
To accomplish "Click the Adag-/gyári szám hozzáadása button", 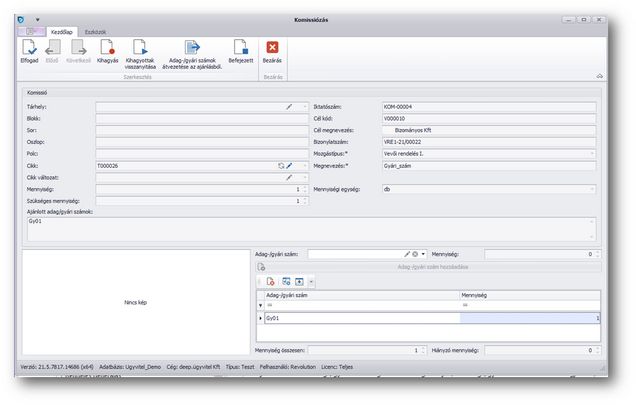I will tap(432, 268).
